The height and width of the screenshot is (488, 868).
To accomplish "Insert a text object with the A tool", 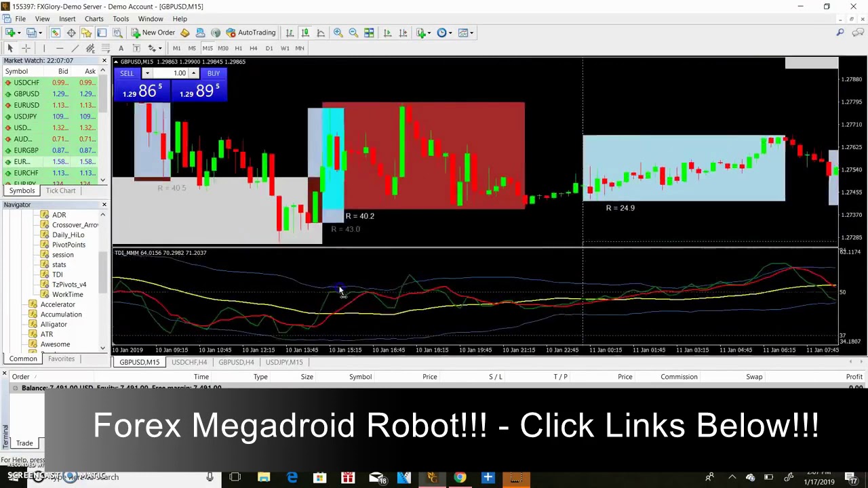I will click(121, 48).
